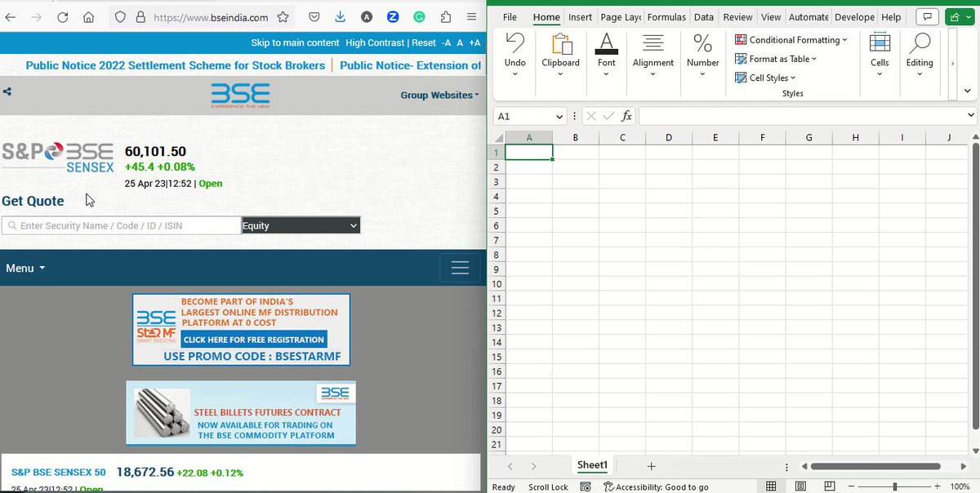Select the Sheet1 worksheet tab
The width and height of the screenshot is (980, 493).
593,465
